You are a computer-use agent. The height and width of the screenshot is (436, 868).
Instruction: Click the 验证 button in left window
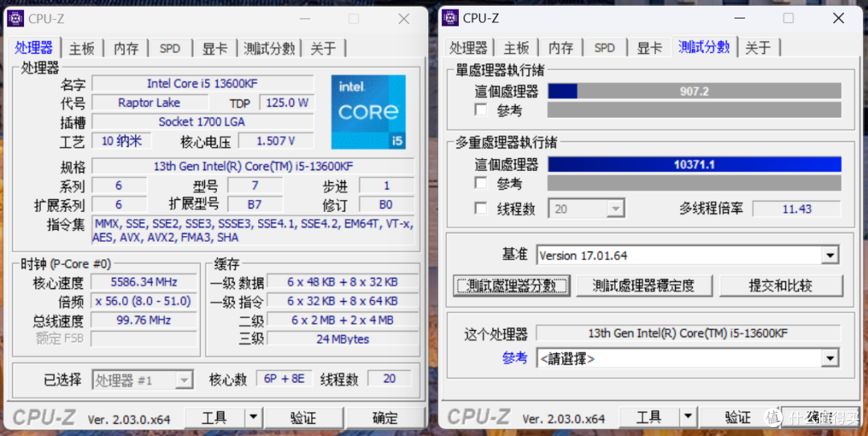click(x=303, y=418)
